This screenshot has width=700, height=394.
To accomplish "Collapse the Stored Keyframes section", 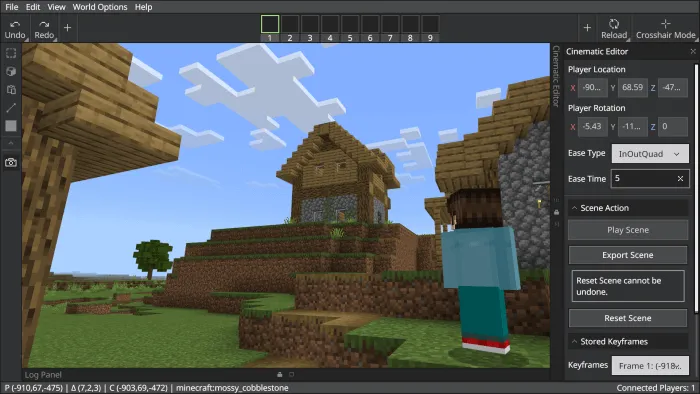I will pos(628,341).
